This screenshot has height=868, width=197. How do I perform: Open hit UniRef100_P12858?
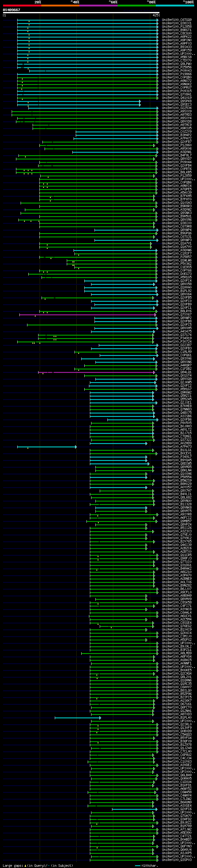(x=177, y=26)
